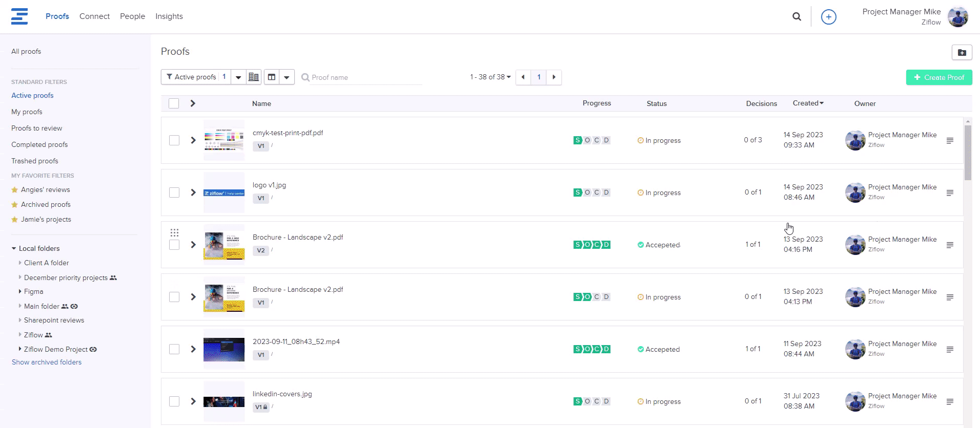
Task: Click the circled plus add icon
Action: click(828, 17)
